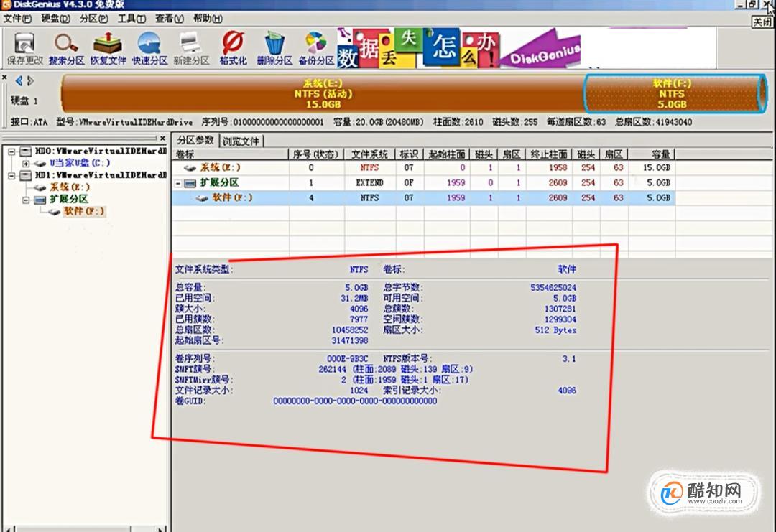Expand the U当家U盘(C:) tree node
776x532 pixels.
click(x=26, y=163)
